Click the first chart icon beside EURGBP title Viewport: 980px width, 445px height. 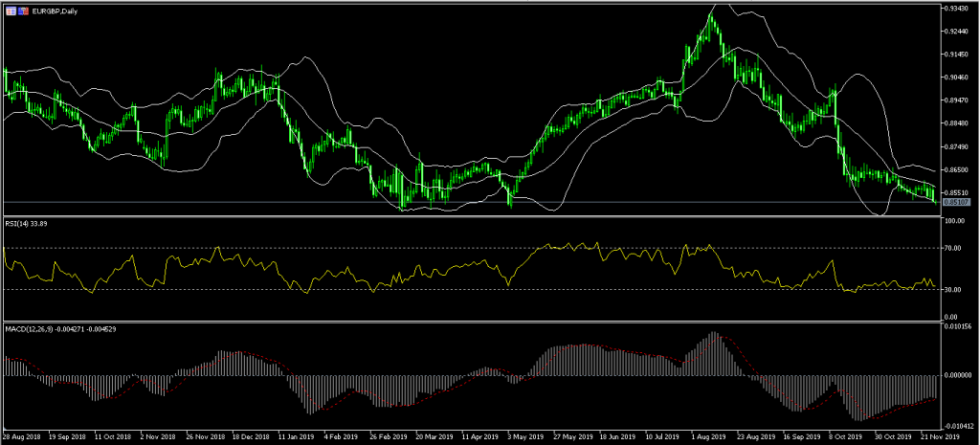point(10,9)
